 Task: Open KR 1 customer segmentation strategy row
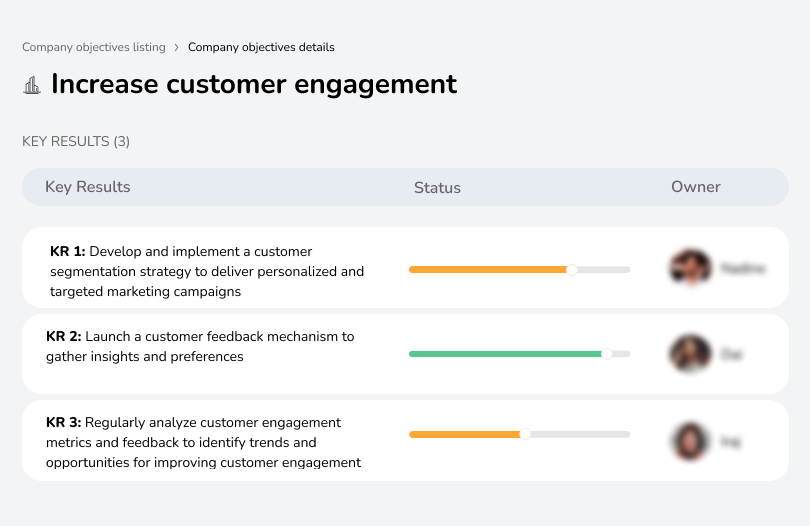coord(405,268)
